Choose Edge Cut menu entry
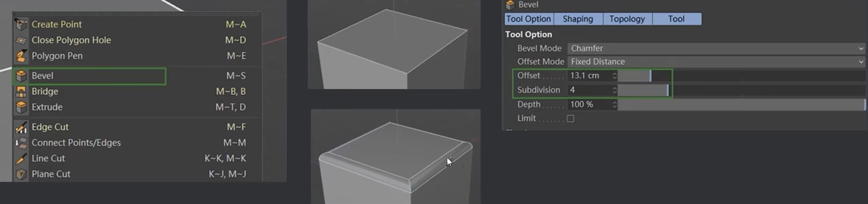 137,127
